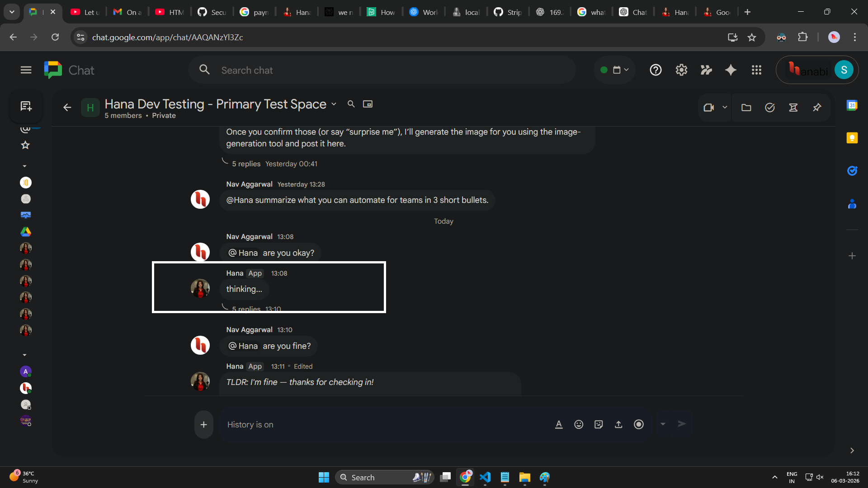Start a video meeting in the space
The height and width of the screenshot is (488, 868).
pyautogui.click(x=708, y=108)
